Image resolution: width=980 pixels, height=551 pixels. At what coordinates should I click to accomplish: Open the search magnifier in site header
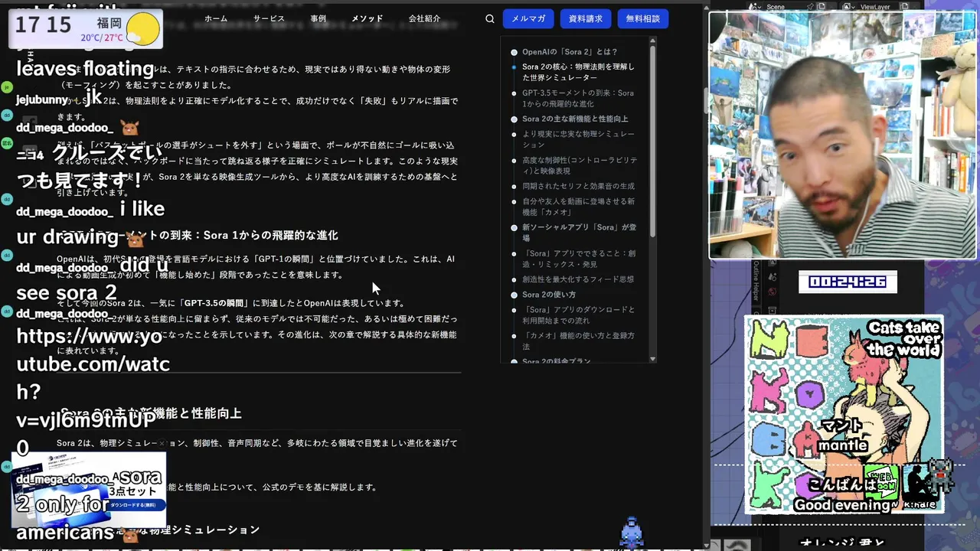pos(490,19)
